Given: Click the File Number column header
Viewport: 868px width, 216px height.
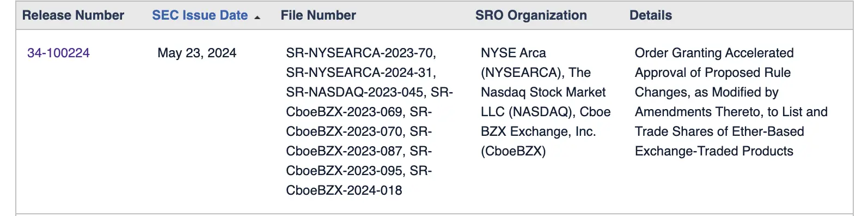Looking at the screenshot, I should pos(318,15).
